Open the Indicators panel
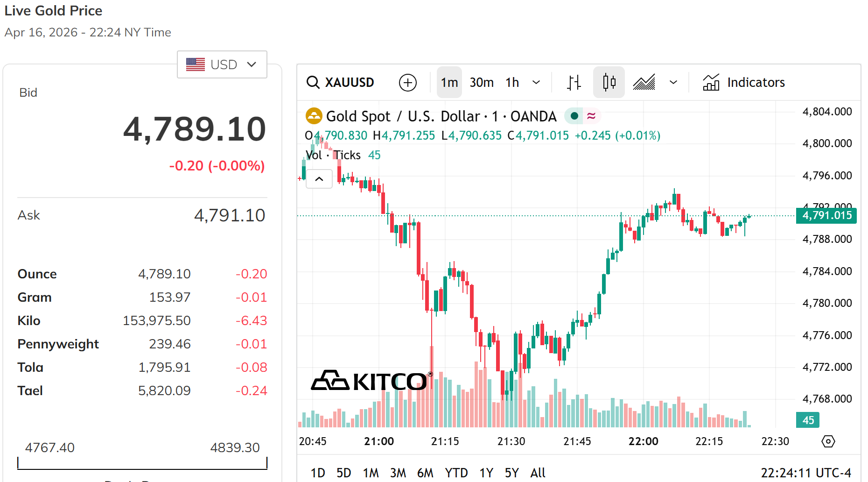 744,83
